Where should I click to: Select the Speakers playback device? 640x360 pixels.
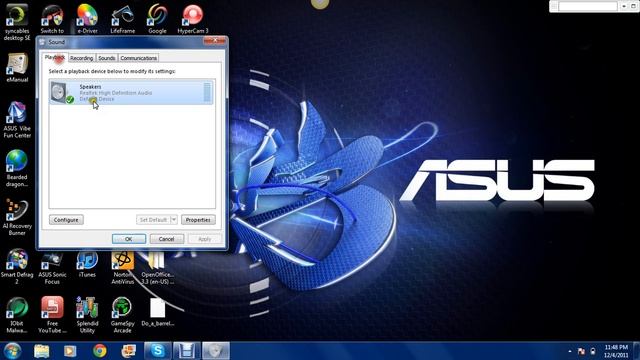(131, 92)
